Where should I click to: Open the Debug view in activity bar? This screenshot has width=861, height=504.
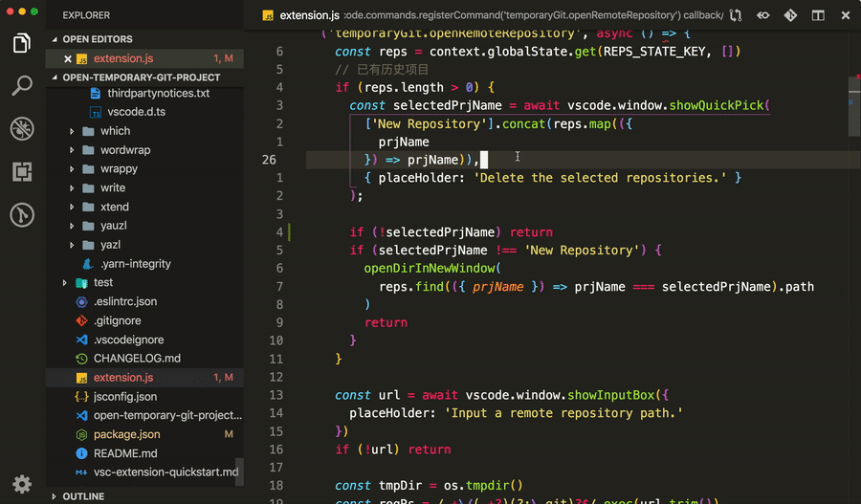tap(21, 128)
